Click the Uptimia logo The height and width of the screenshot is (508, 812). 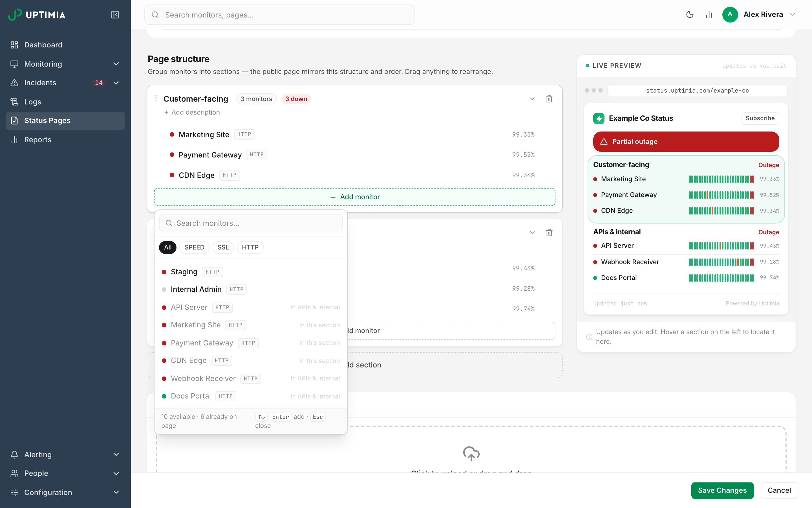point(37,15)
